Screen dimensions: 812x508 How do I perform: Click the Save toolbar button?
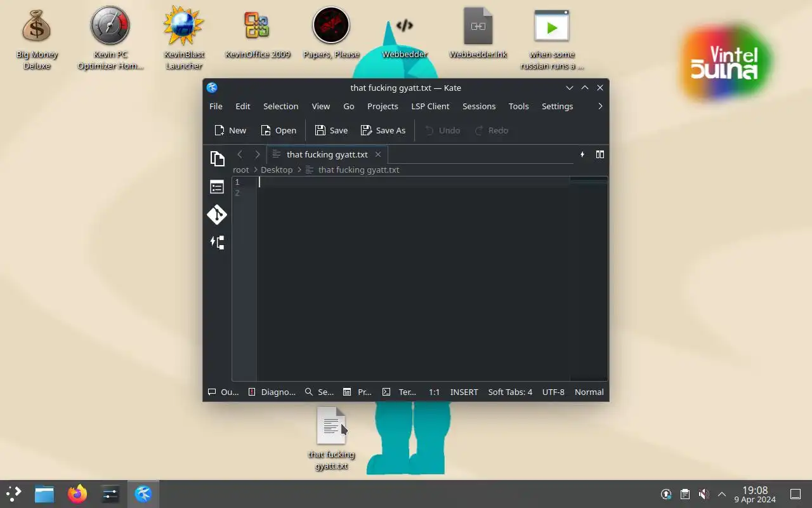332,130
